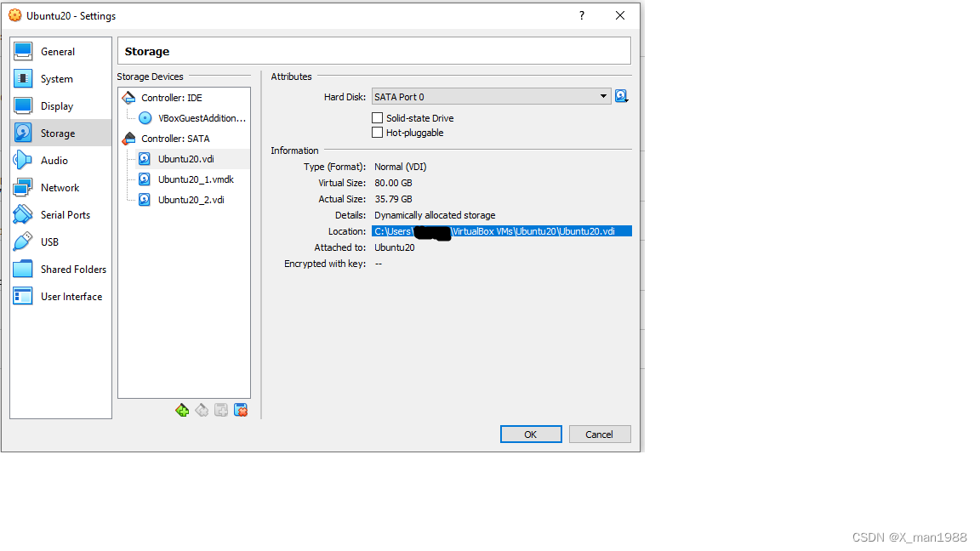Click the Attached to value Ubuntu20
Image resolution: width=980 pixels, height=551 pixels.
point(395,247)
